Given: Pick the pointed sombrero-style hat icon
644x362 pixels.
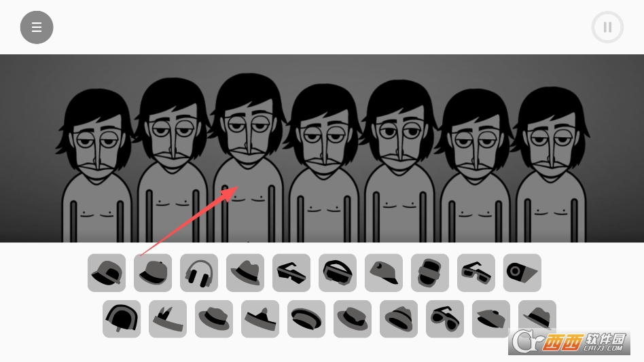Looking at the screenshot, I should [260, 319].
